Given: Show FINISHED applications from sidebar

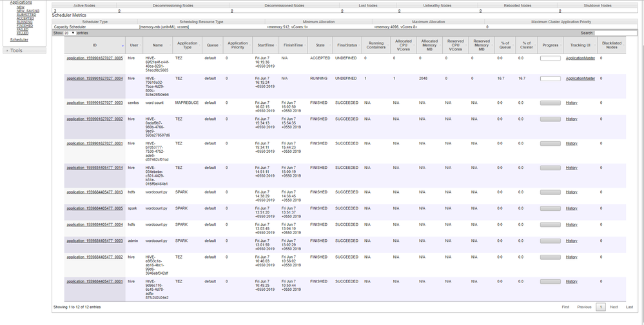Looking at the screenshot, I should (24, 25).
